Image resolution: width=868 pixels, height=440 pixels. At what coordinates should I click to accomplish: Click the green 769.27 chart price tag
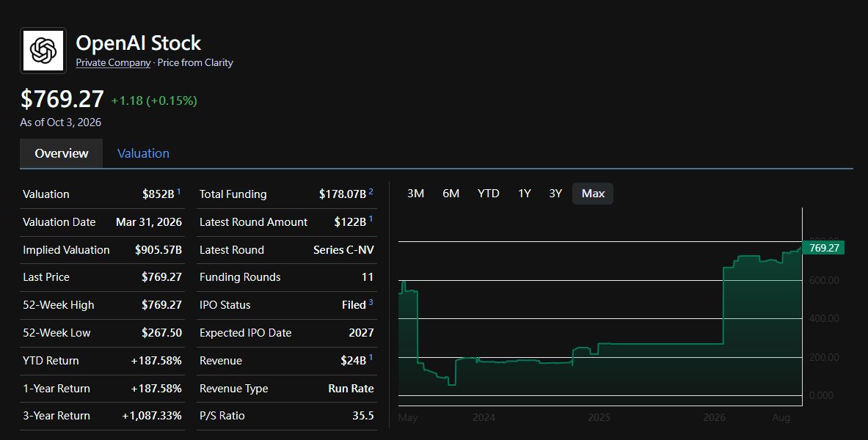tap(824, 248)
